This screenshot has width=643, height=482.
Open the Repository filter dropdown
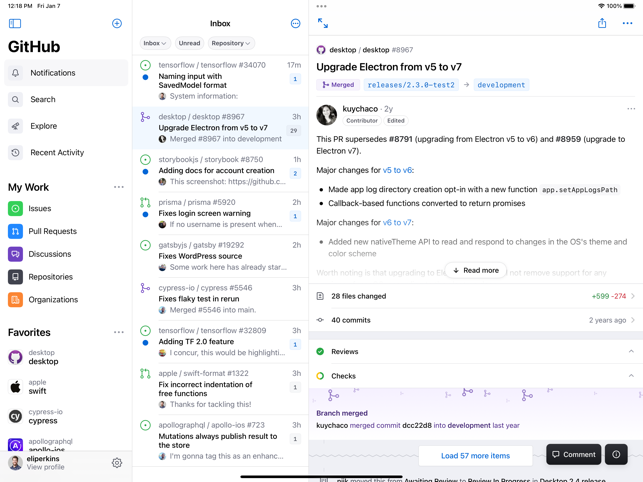pyautogui.click(x=231, y=43)
